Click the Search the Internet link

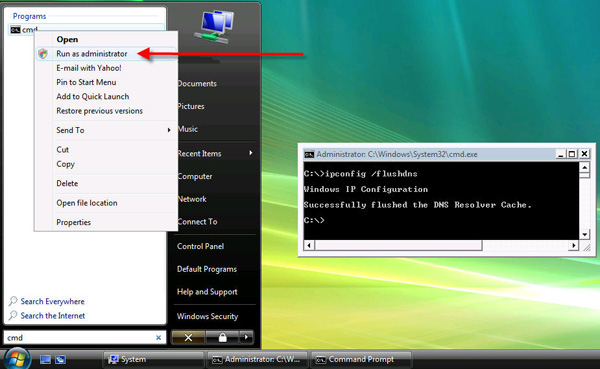click(x=53, y=316)
